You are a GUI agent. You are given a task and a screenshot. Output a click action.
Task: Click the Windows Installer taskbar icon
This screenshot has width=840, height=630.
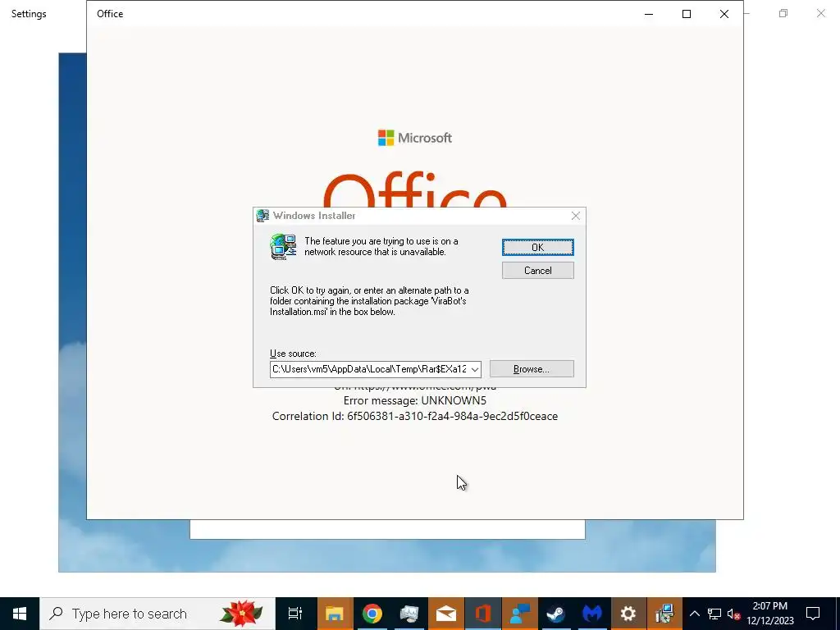coord(664,614)
